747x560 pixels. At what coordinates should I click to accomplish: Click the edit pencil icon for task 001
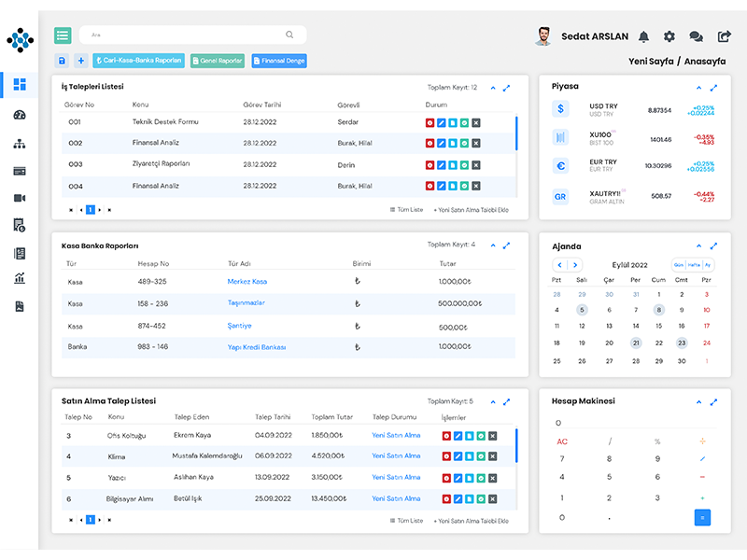tap(442, 122)
